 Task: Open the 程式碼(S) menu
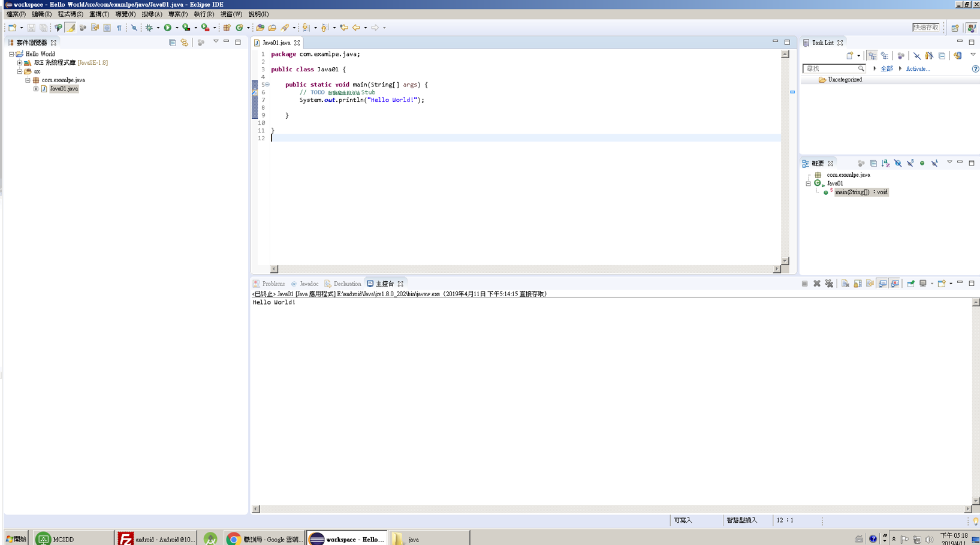[x=70, y=14]
